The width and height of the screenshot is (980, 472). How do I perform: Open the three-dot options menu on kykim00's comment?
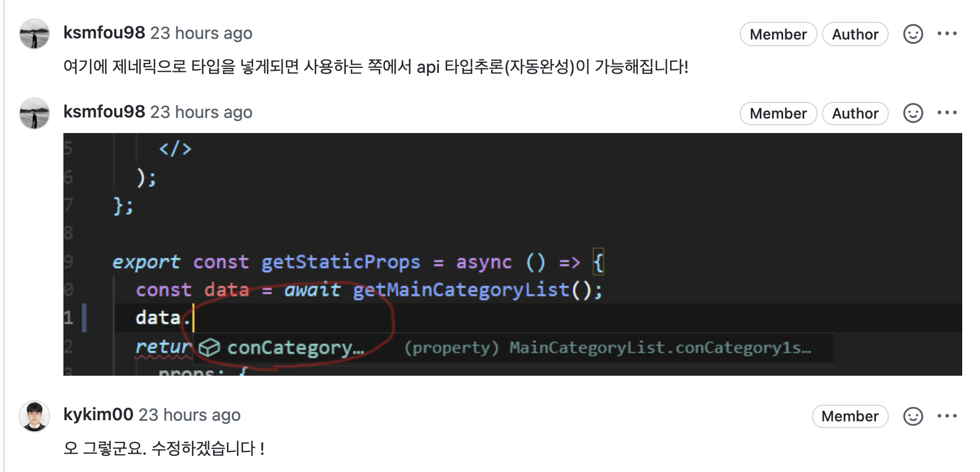coord(947,416)
